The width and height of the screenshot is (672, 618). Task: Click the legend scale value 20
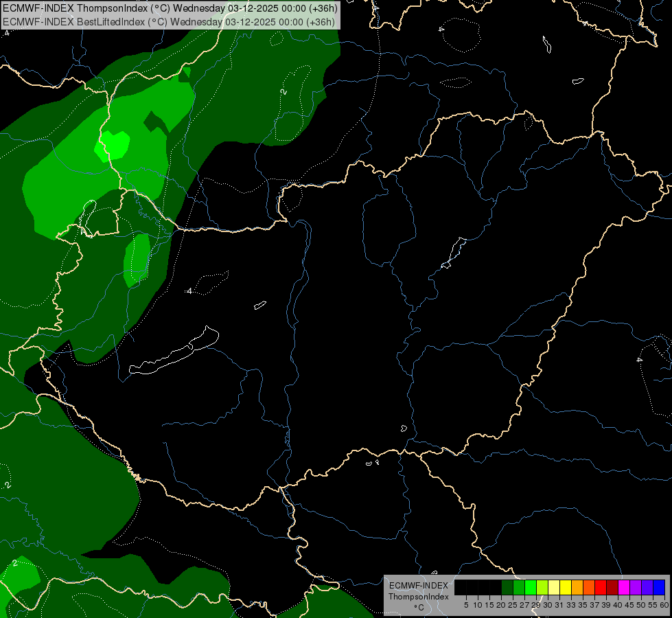[501, 605]
